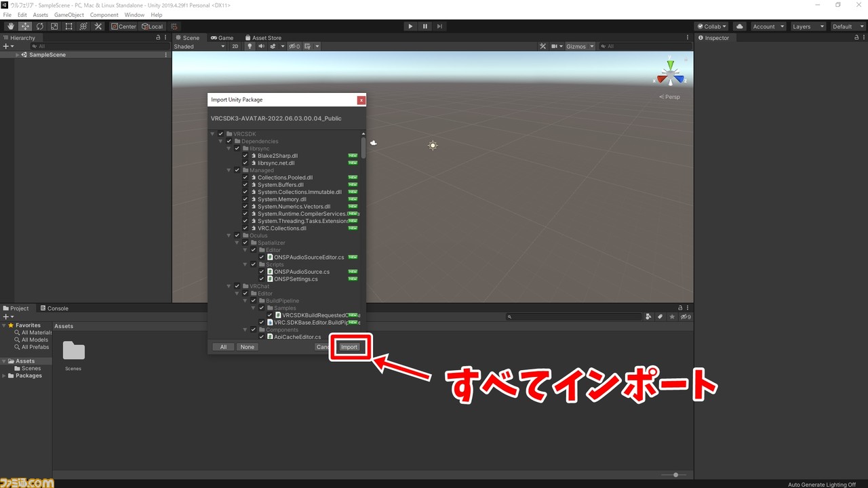Screen dimensions: 868x488
Task: Open the File menu
Action: [7, 15]
